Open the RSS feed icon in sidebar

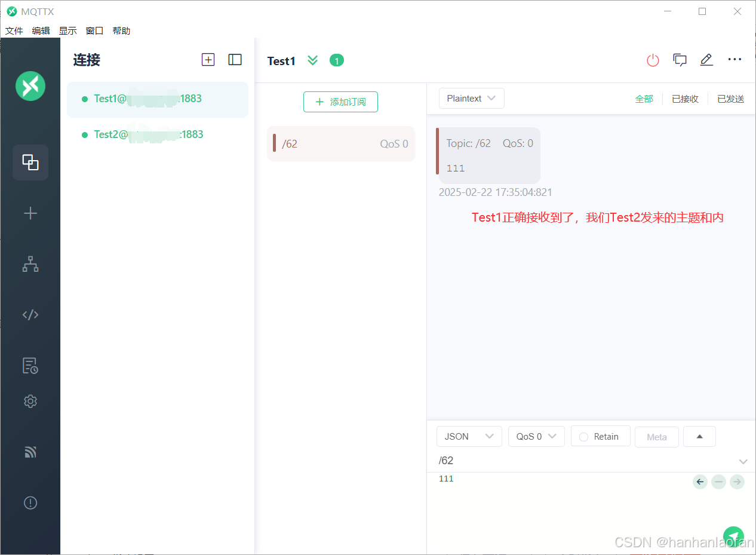(30, 452)
